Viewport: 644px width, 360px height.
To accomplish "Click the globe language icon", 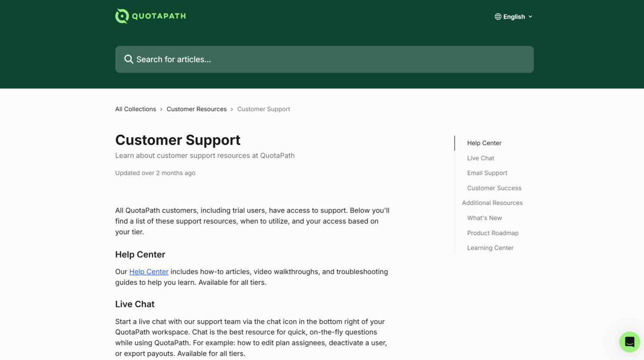I will (498, 17).
